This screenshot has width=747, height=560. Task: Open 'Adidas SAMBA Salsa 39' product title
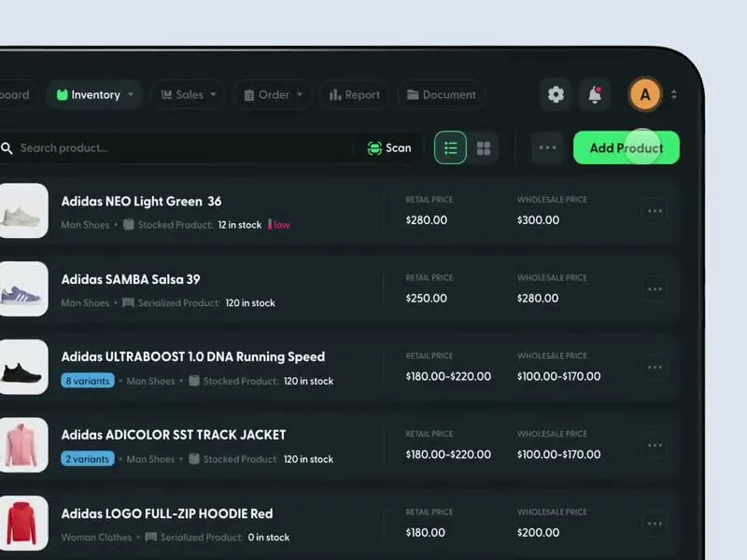131,279
